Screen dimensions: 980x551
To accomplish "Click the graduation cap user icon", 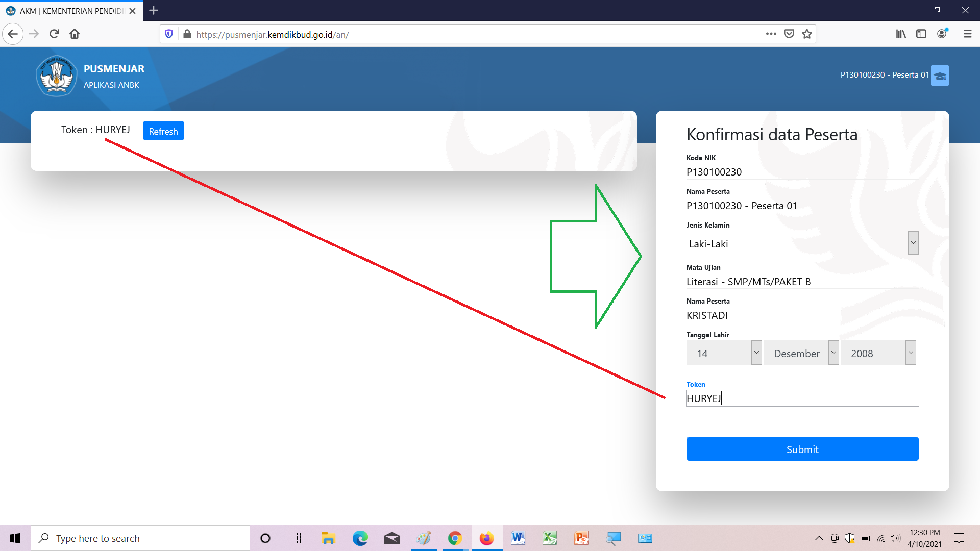I will coord(940,76).
